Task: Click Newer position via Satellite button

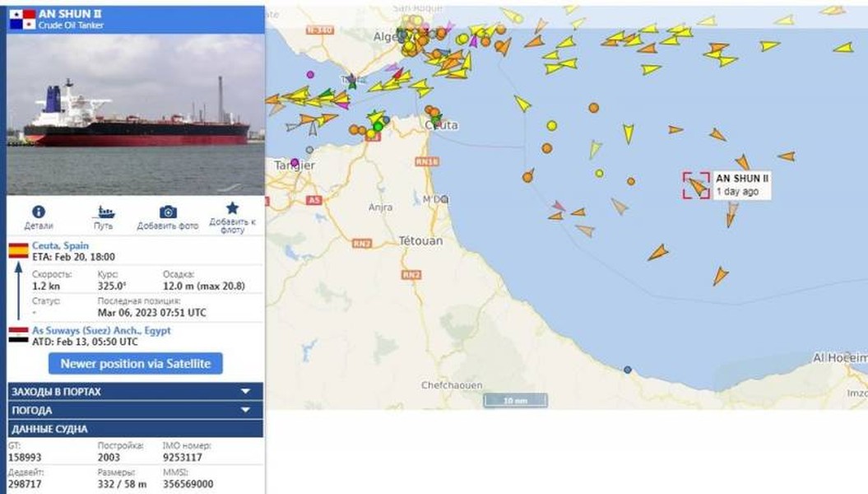Action: click(x=136, y=364)
